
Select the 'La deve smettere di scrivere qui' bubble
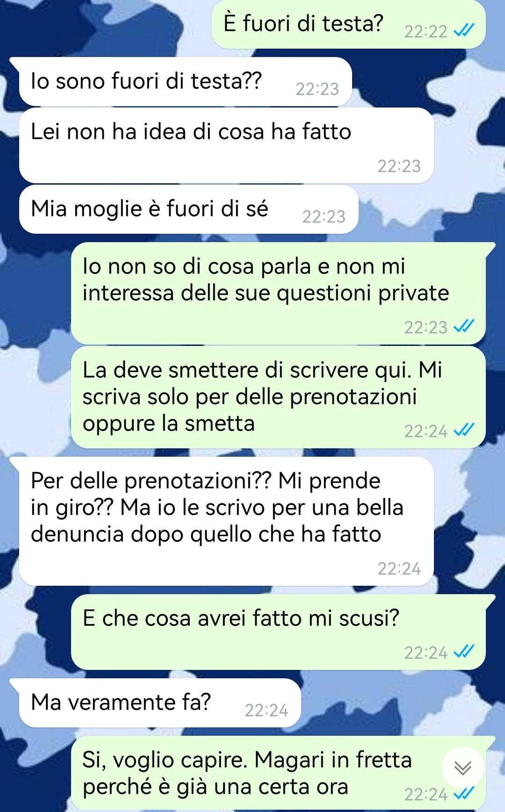pyautogui.click(x=278, y=397)
